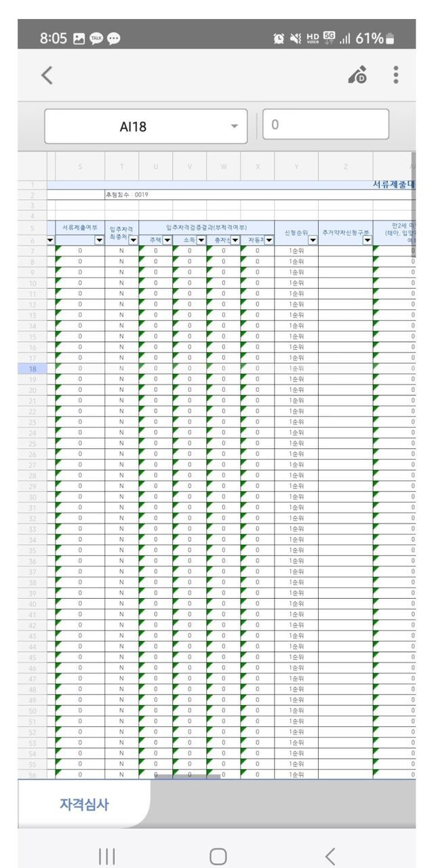Screen dimensions: 434x868
Task: Select the row 18 header
Action: coord(32,369)
